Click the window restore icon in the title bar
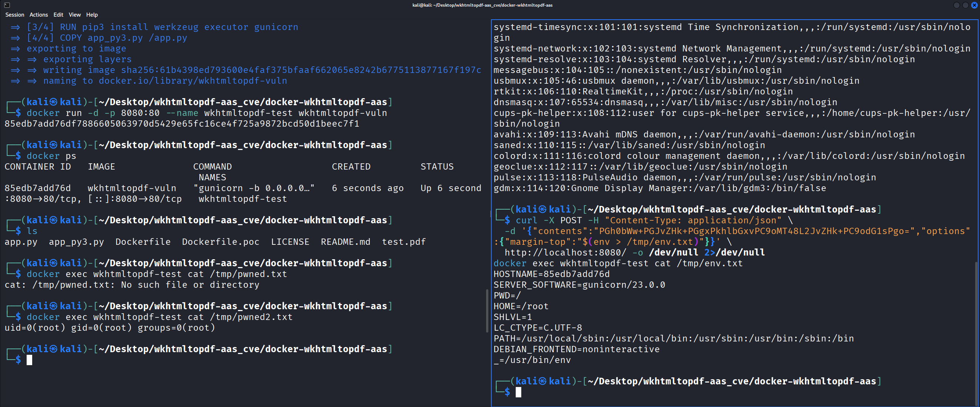This screenshot has height=407, width=980. [x=965, y=5]
